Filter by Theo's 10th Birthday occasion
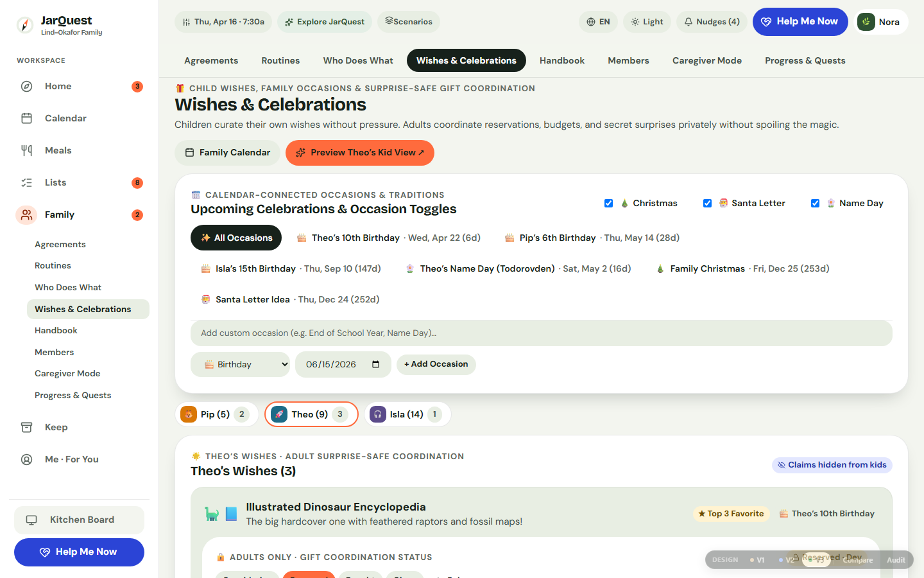This screenshot has width=924, height=578. (x=388, y=238)
